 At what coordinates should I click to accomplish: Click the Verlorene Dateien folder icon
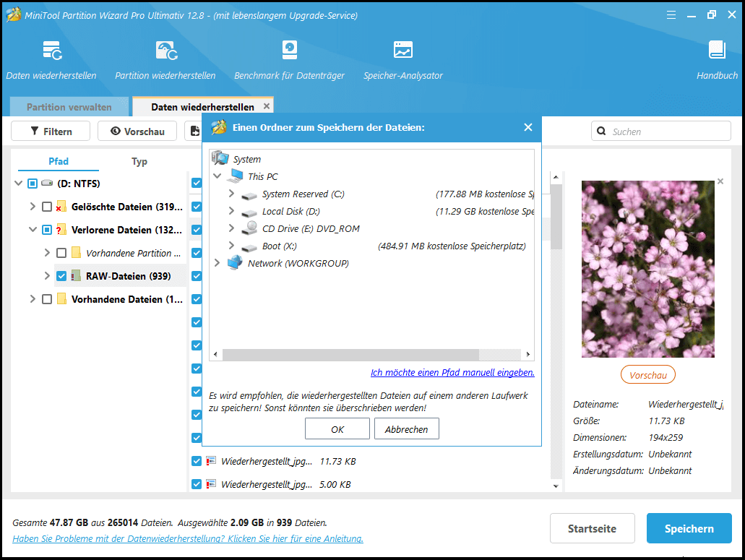[61, 230]
